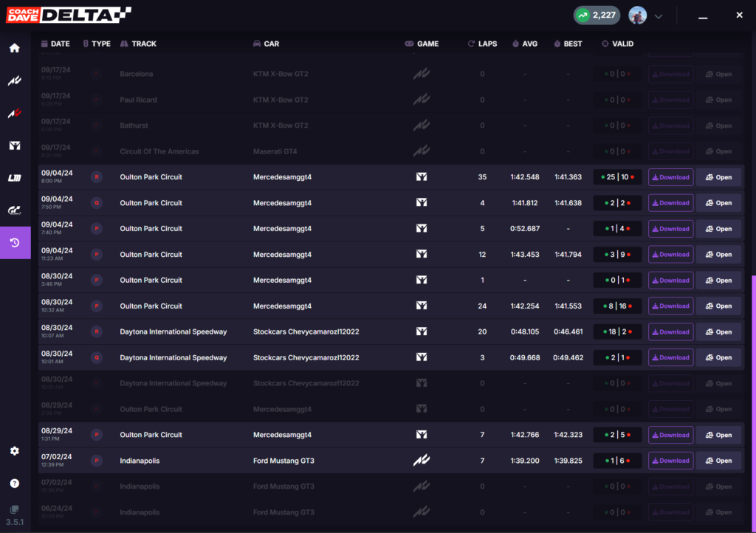
Task: Sort sessions by the BEST column header
Action: [x=568, y=44]
